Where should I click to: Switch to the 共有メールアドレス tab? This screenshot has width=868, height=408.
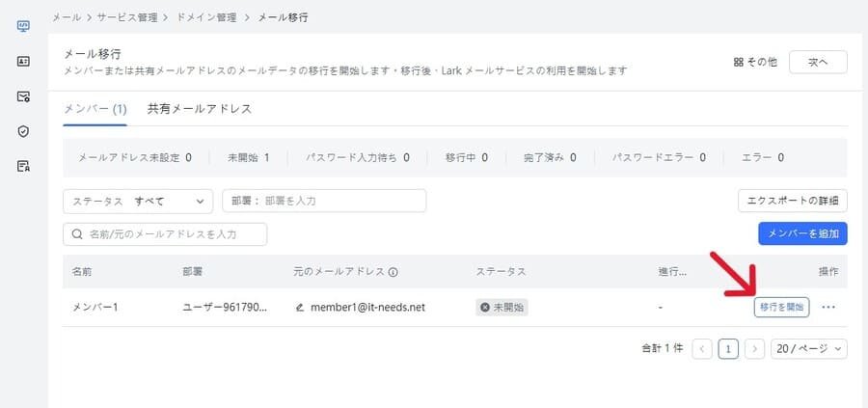pyautogui.click(x=200, y=109)
